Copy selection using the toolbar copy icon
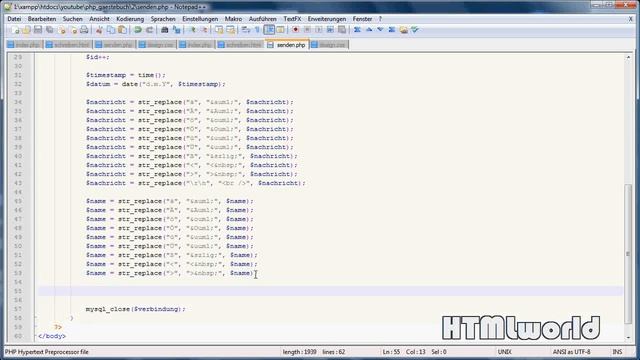This screenshot has height=360, width=640. tap(111, 30)
